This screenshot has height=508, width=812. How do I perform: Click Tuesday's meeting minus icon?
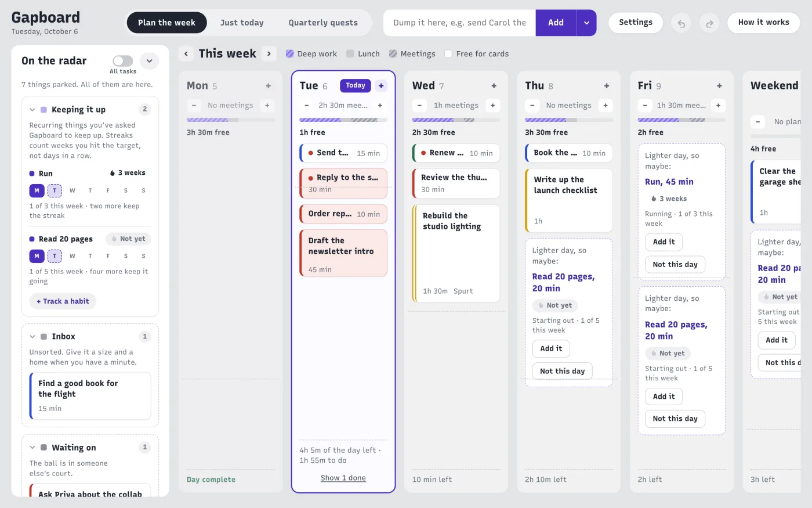coord(307,106)
